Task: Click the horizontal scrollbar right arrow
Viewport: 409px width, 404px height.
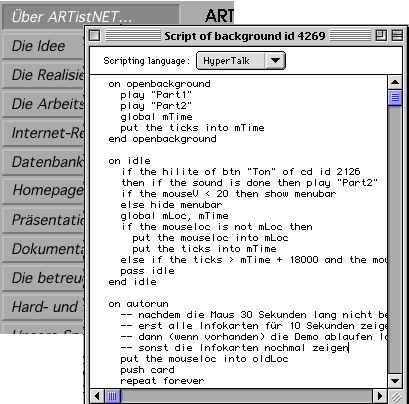Action: coord(380,396)
